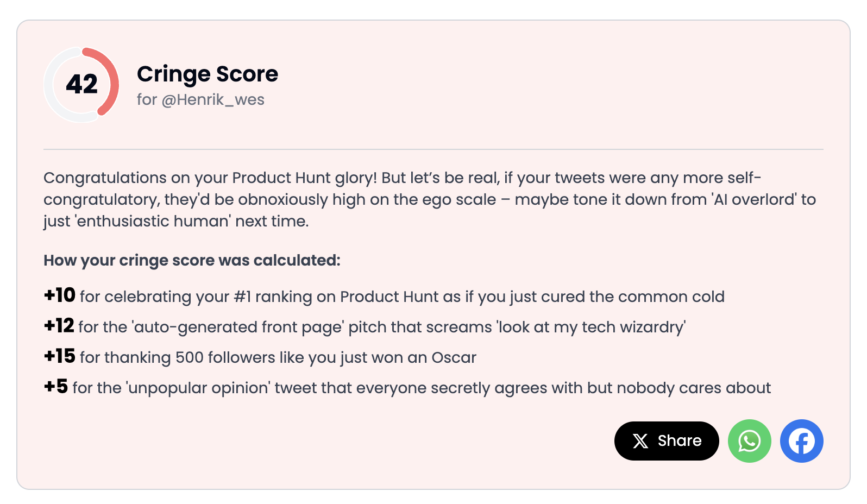Select the Cringe Score heading
867x504 pixels.
pos(208,74)
